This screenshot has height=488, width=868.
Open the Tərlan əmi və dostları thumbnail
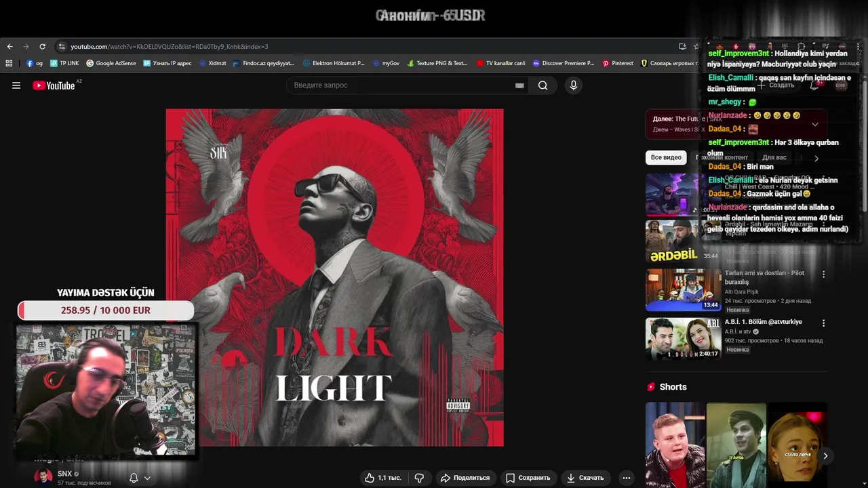tap(683, 290)
